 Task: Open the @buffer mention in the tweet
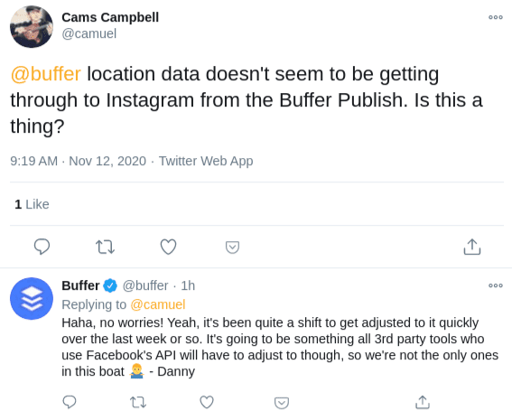point(46,74)
